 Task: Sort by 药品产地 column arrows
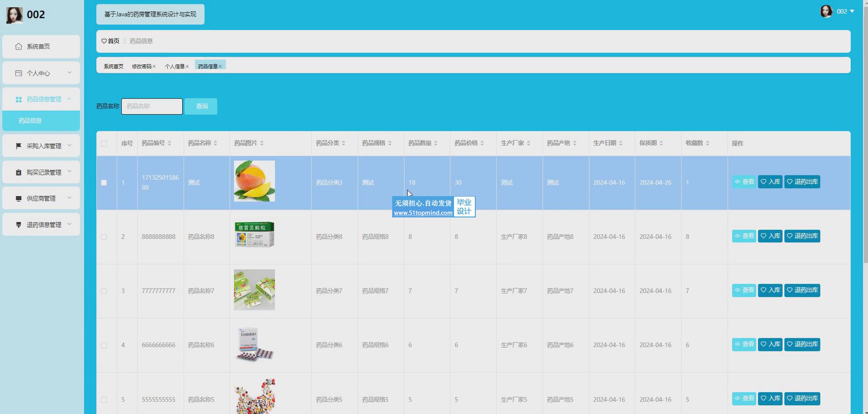575,143
